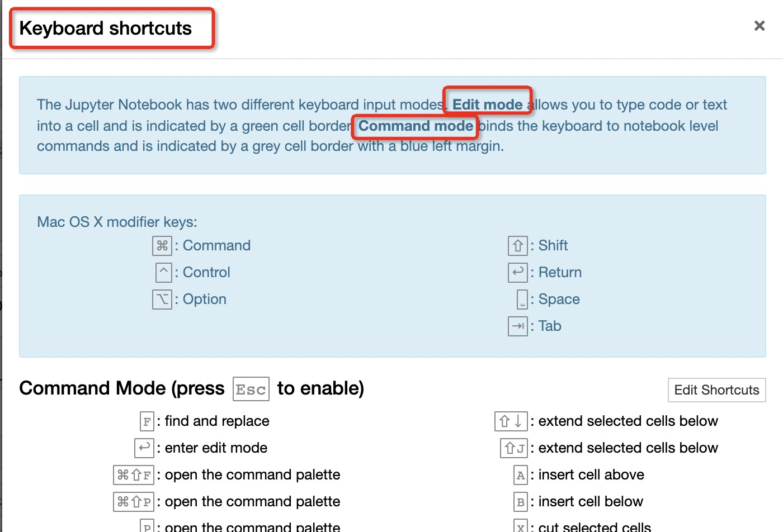The image size is (783, 532).
Task: Click the bold Command mode text
Action: pos(416,126)
